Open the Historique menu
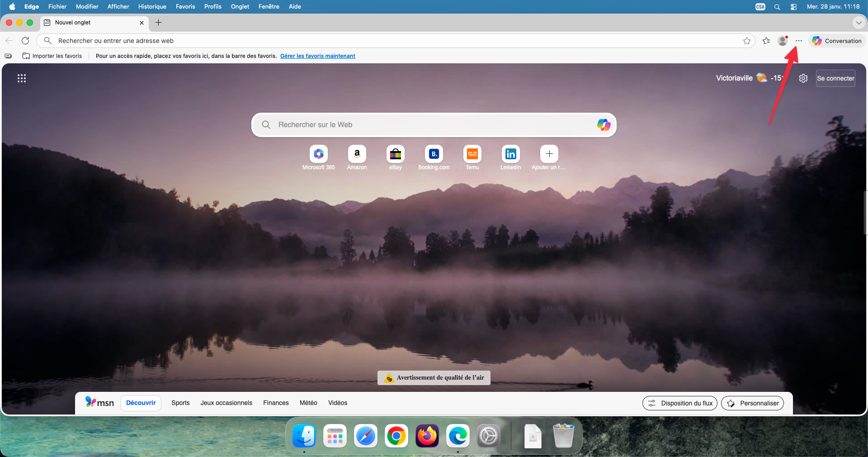The height and width of the screenshot is (457, 868). click(x=152, y=6)
